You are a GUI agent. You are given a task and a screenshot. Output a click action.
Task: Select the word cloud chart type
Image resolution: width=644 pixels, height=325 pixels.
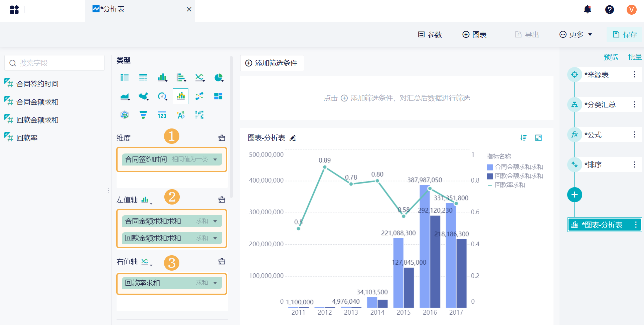(x=181, y=115)
